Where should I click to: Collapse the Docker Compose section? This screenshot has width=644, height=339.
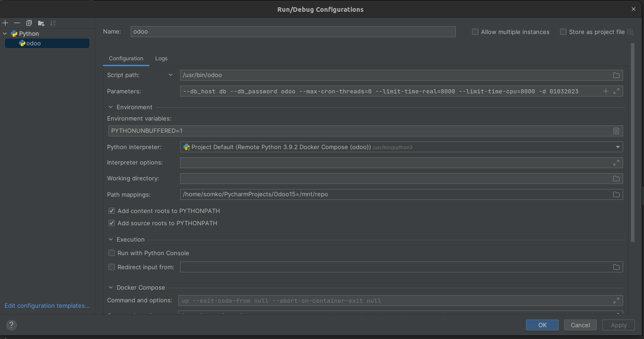(110, 287)
